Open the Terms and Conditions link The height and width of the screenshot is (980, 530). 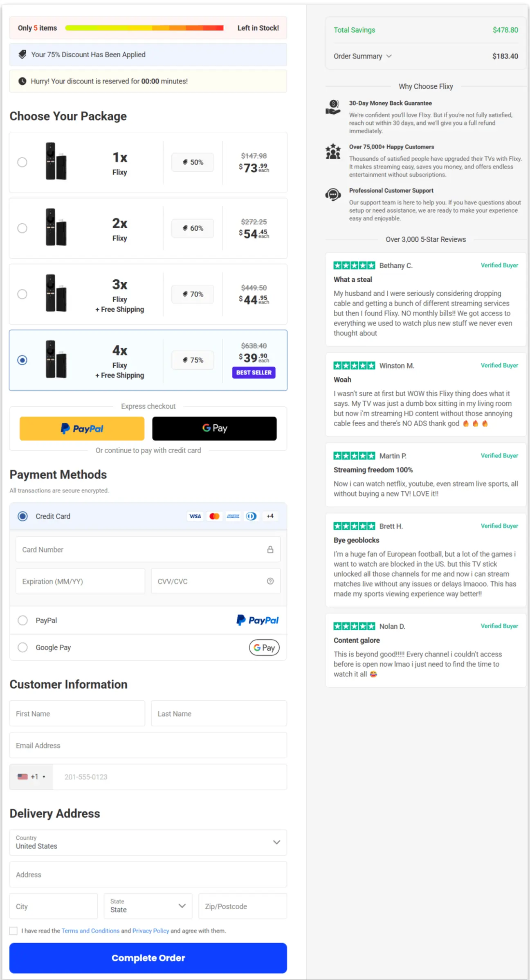point(90,931)
